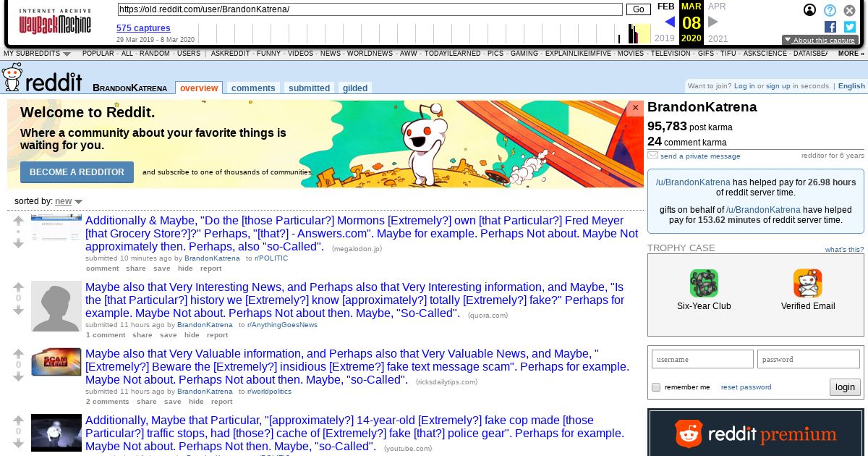Viewport: 868px width, 456px height.
Task: Open 2 comments on the scam post
Action: [107, 402]
